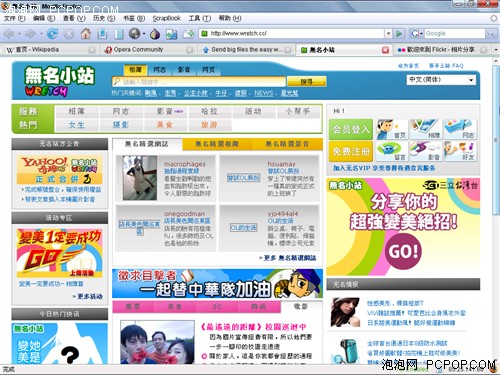500x375 pixels.
Task: Open the 编辑 (E) menu
Action: [44, 18]
